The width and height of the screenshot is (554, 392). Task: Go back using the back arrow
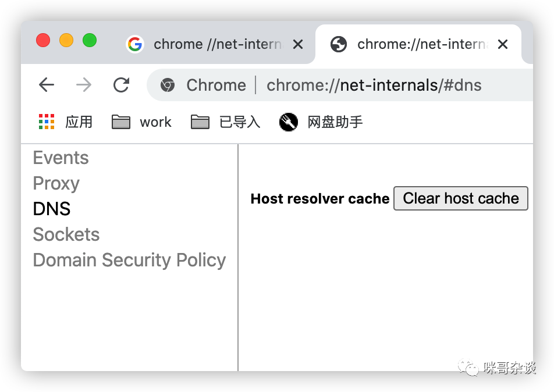point(47,85)
